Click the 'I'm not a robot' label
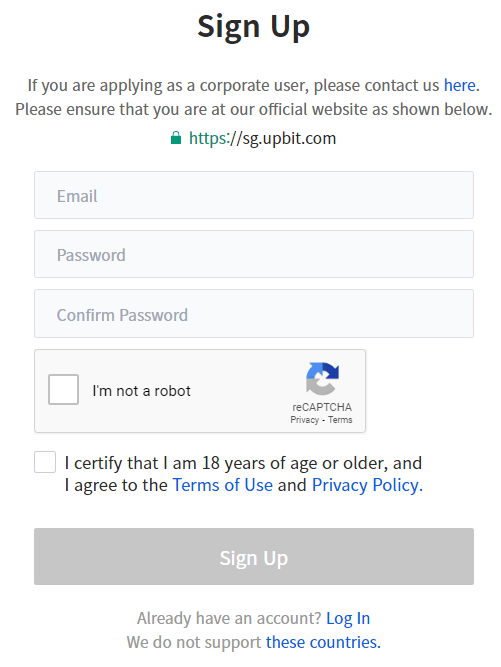 point(142,391)
